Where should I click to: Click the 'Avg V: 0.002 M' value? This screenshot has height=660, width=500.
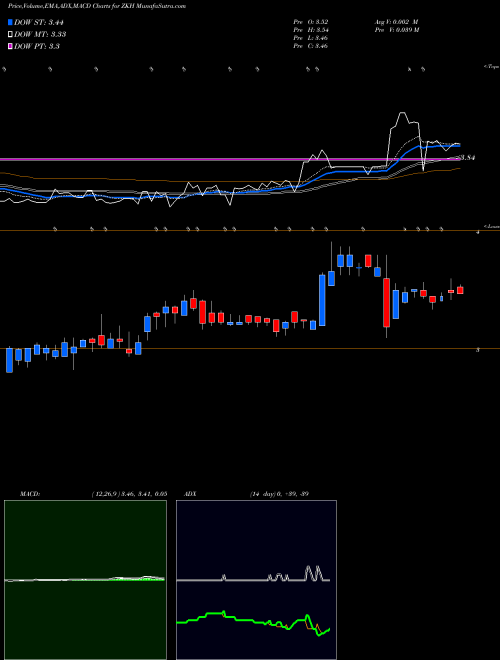(396, 22)
